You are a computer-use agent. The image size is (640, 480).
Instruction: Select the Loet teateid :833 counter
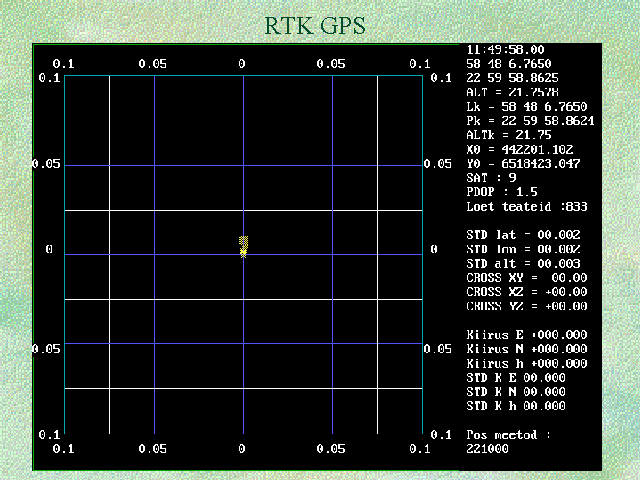pyautogui.click(x=526, y=207)
